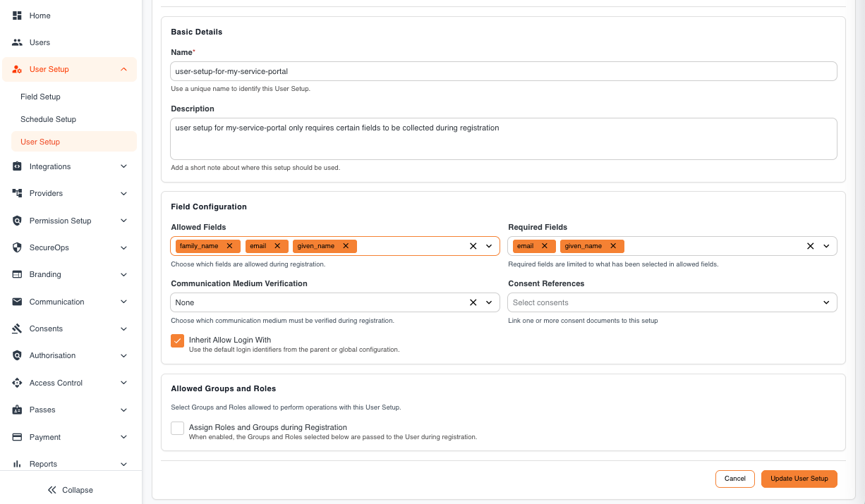
Task: Remove given_name from Required Fields
Action: [612, 246]
